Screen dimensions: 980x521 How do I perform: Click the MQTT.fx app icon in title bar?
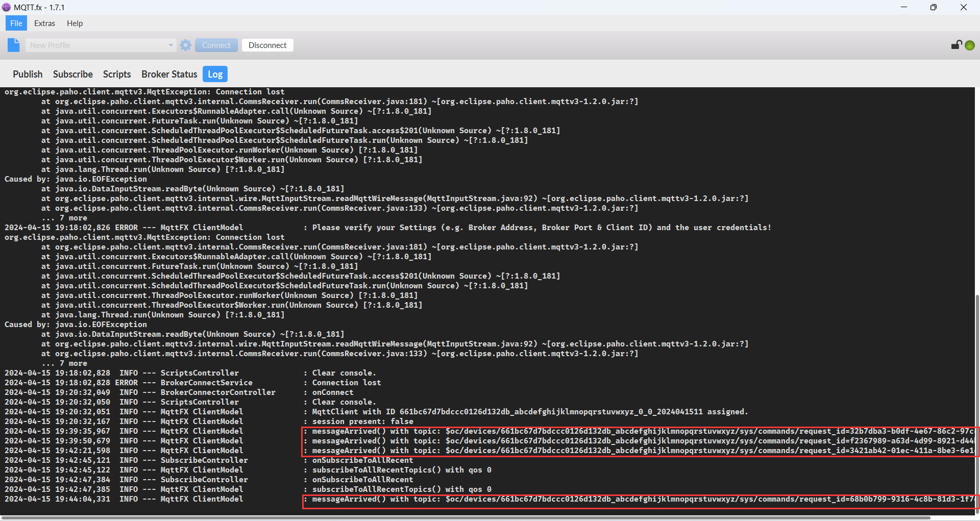pyautogui.click(x=6, y=7)
